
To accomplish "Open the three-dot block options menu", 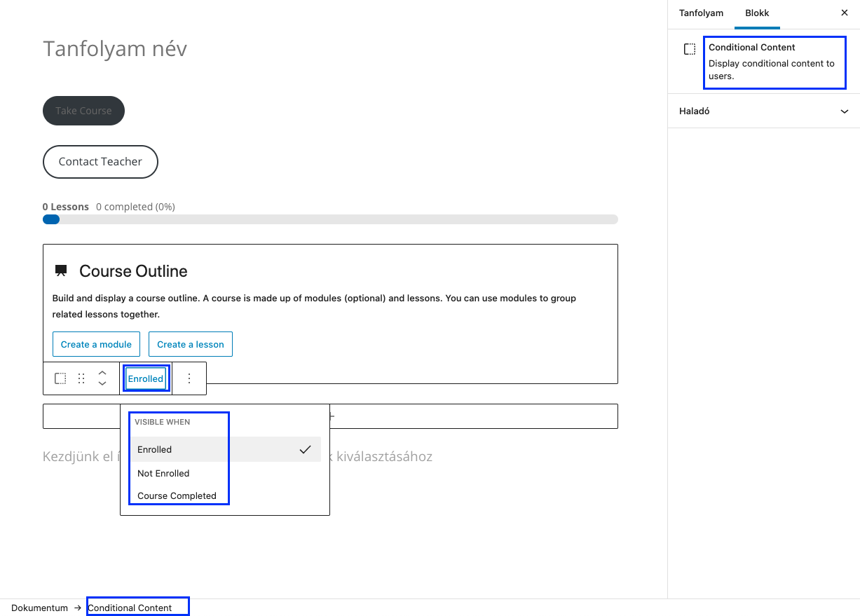I will pos(189,378).
